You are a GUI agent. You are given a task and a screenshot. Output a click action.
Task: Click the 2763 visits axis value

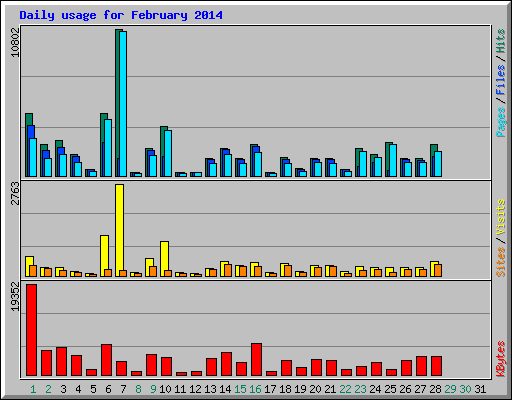tap(15, 193)
